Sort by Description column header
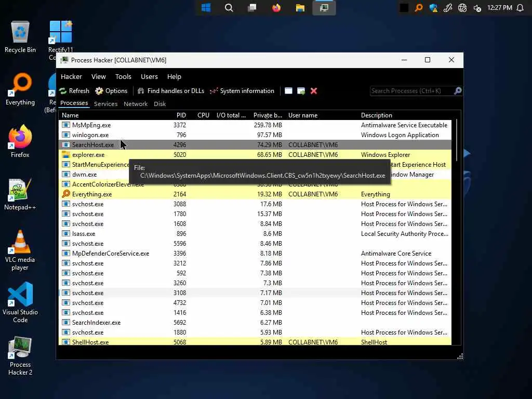 (x=377, y=115)
